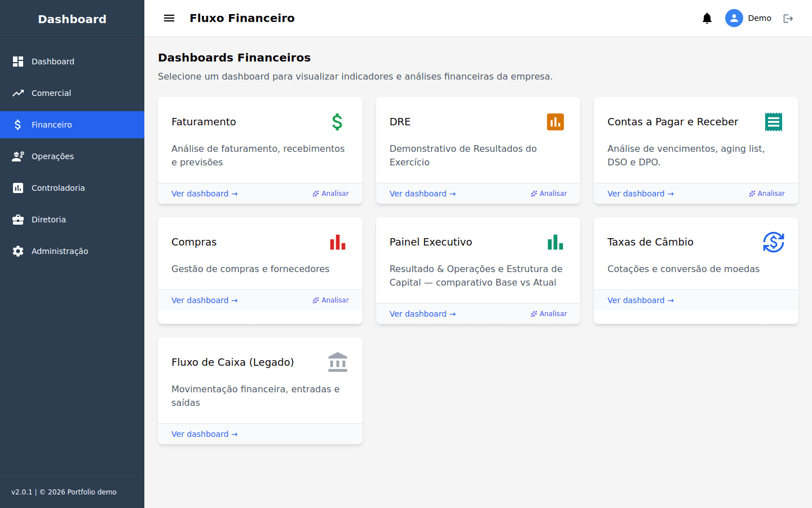Navigate to Controladoria

[x=72, y=188]
